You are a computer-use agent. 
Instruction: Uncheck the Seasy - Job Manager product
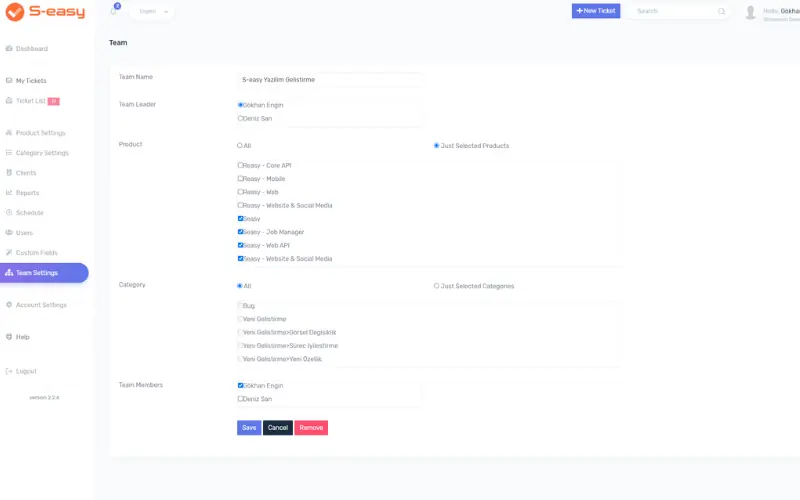pyautogui.click(x=240, y=232)
